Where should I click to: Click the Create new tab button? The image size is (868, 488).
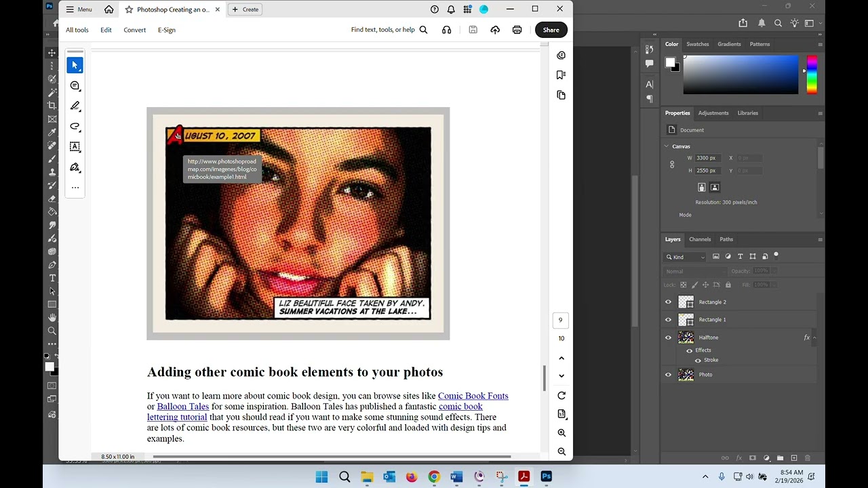[245, 9]
